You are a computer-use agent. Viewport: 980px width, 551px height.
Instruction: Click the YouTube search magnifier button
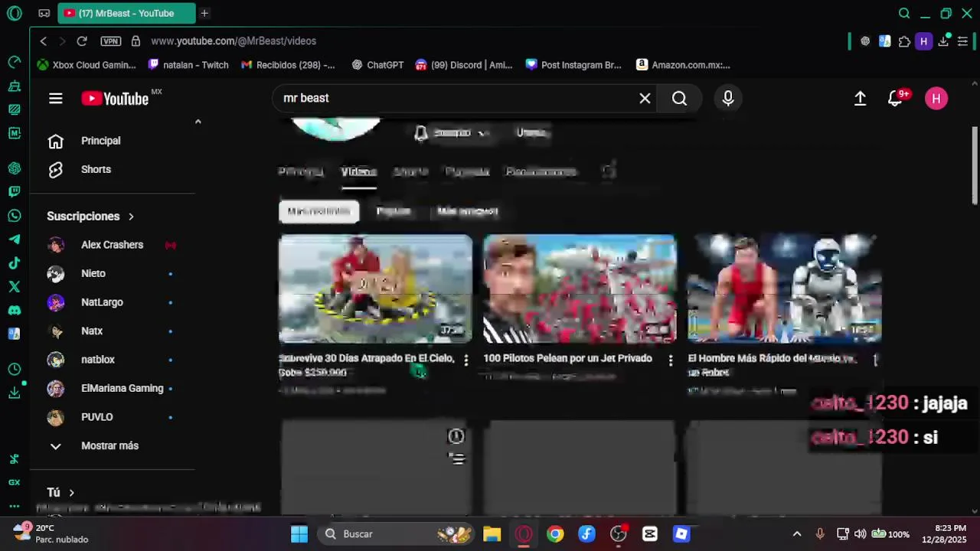pos(679,98)
